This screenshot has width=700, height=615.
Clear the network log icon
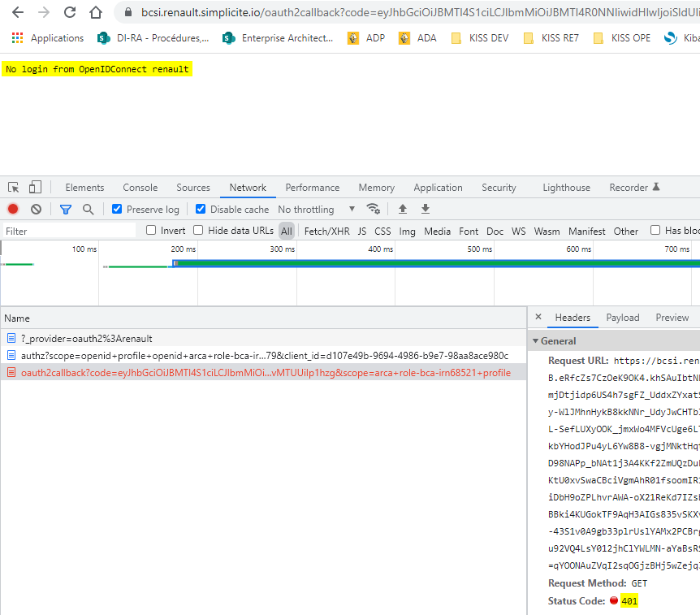[x=37, y=209]
